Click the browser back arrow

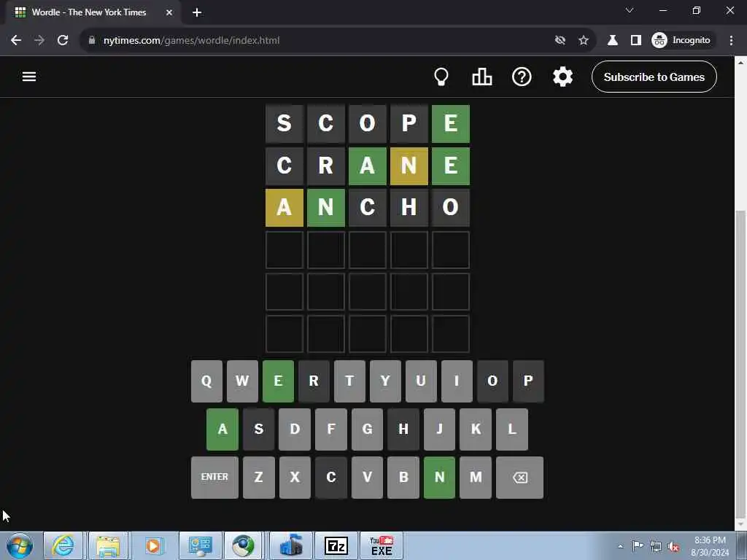coord(16,40)
